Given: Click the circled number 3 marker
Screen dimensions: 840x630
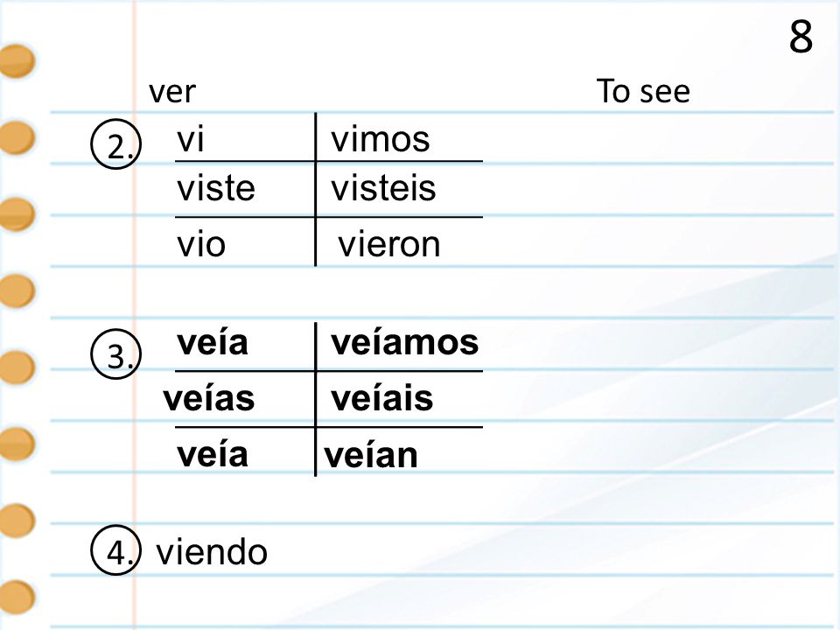Looking at the screenshot, I should click(115, 354).
